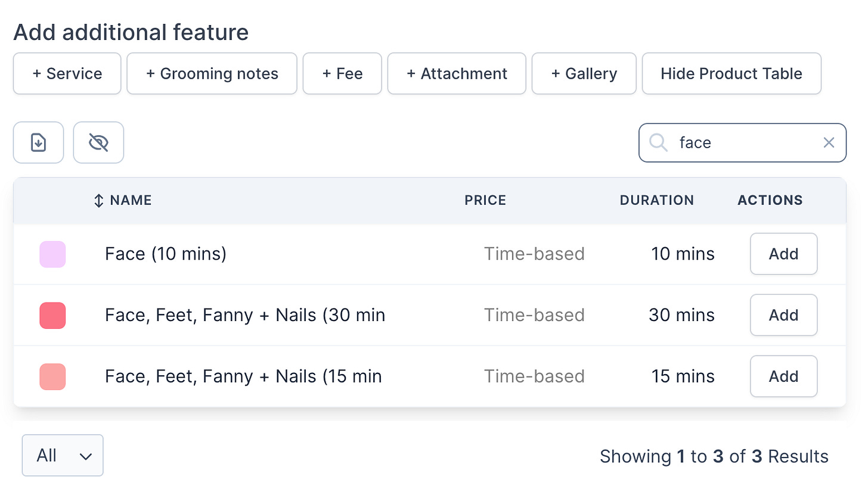This screenshot has width=868, height=492.
Task: Hide the Product Table
Action: pos(731,74)
